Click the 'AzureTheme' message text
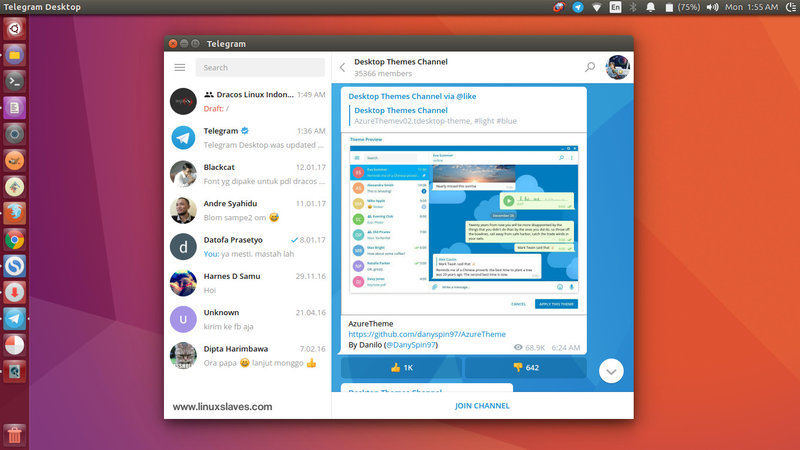 pos(370,323)
